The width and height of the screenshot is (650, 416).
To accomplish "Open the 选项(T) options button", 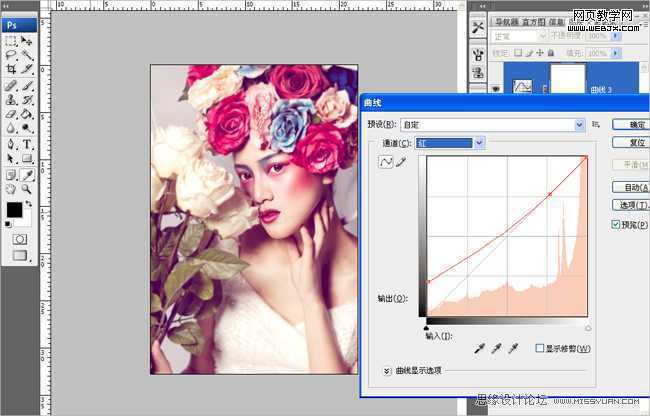I will pos(631,205).
